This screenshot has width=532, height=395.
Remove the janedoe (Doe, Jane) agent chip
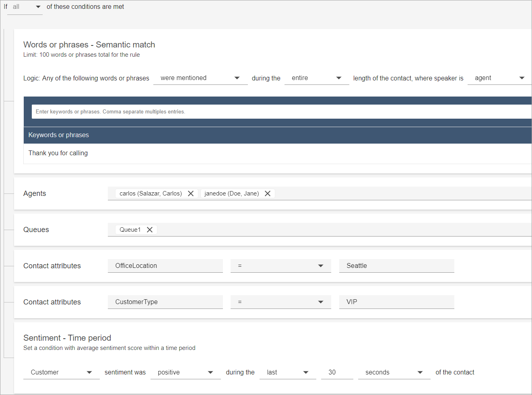pyautogui.click(x=268, y=193)
